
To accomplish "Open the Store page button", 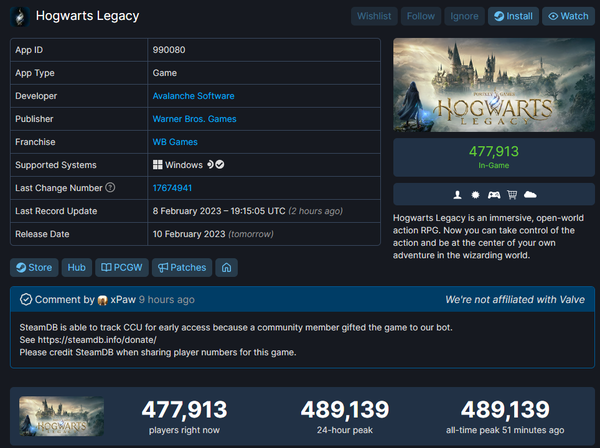I will point(34,267).
